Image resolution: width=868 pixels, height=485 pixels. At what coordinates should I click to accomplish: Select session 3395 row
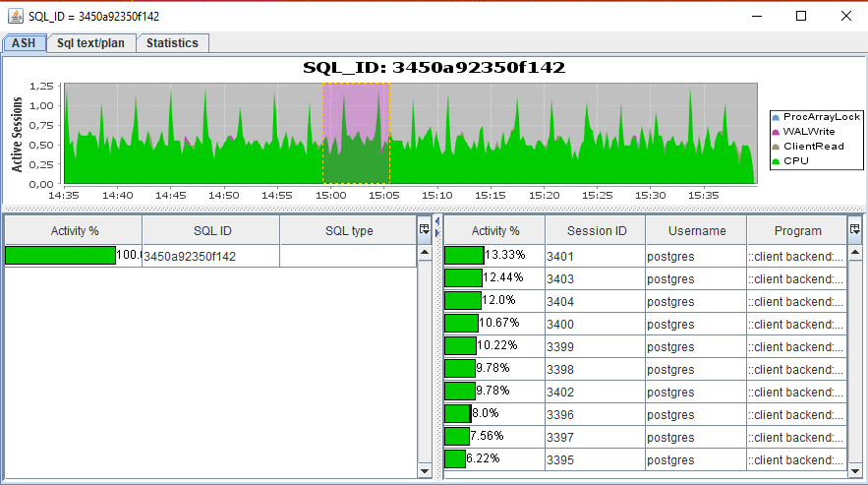[646, 459]
